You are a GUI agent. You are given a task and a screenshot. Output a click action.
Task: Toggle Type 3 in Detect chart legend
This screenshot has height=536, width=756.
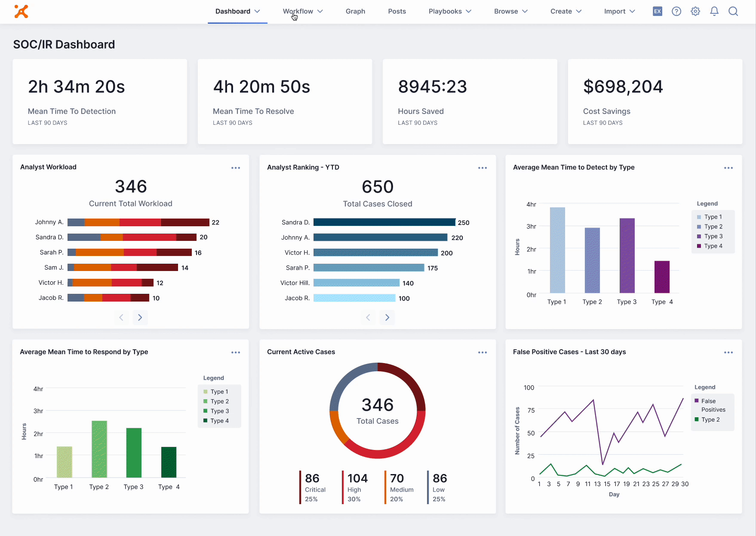tap(710, 236)
